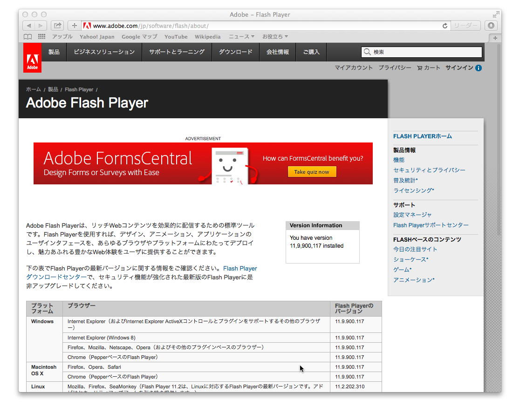The width and height of the screenshot is (520, 420).
Task: Open the Downloads icon in Safari toolbar
Action: click(x=491, y=26)
